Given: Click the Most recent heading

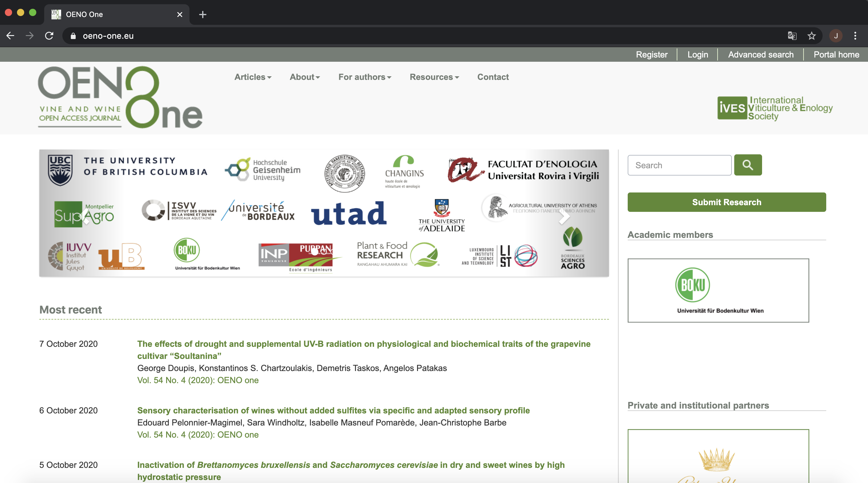Looking at the screenshot, I should tap(71, 310).
